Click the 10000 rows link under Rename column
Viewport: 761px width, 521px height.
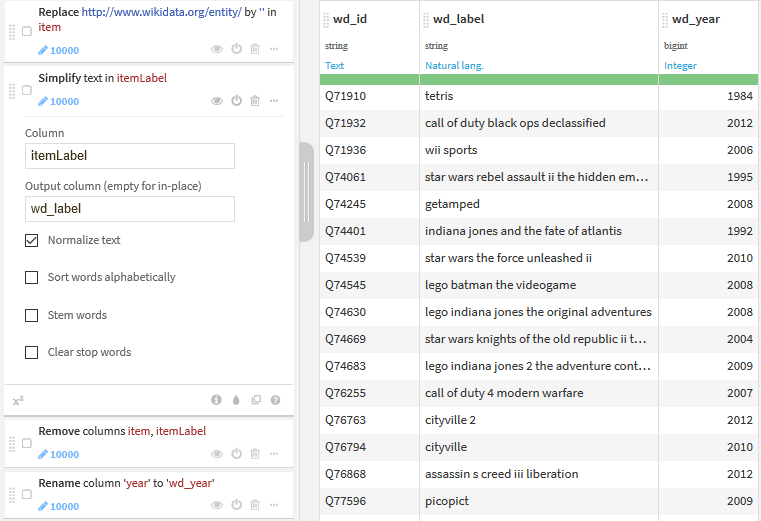pos(59,506)
